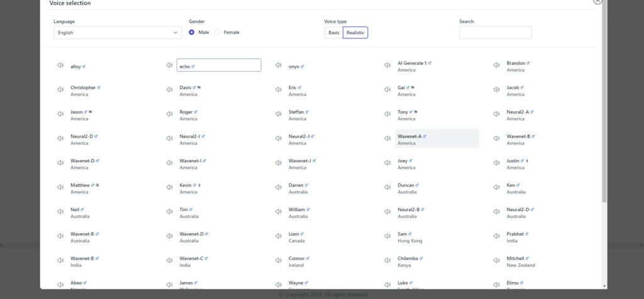Preview the Liam Canada voice

[279, 236]
